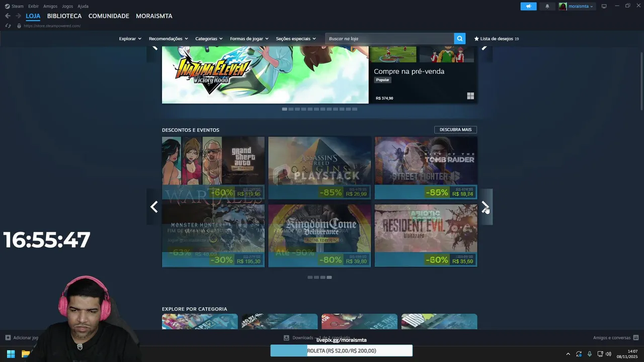Go to next discounts page arrow
The height and width of the screenshot is (362, 644).
pos(485,207)
